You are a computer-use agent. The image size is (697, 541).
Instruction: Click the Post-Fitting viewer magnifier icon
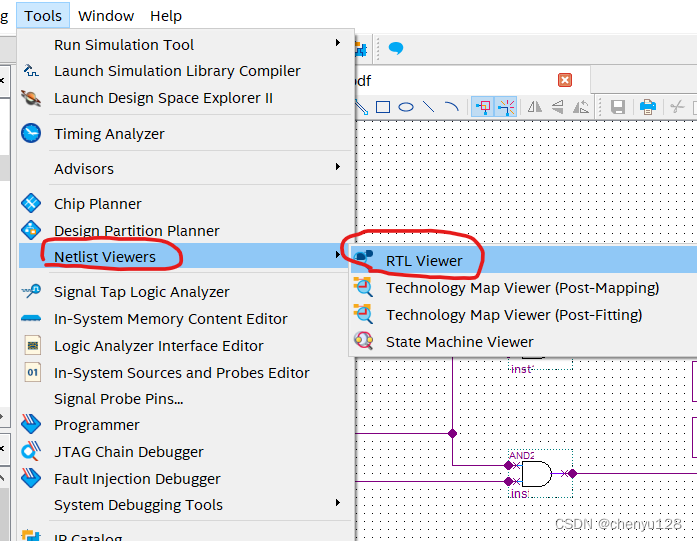(x=364, y=314)
